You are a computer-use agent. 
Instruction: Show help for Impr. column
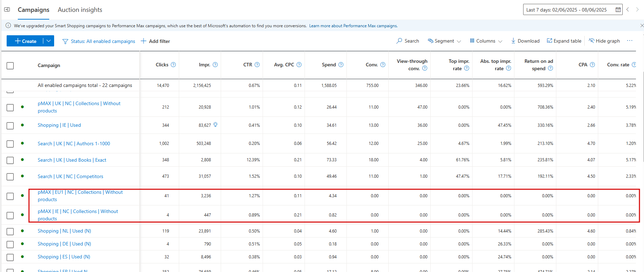pos(215,65)
